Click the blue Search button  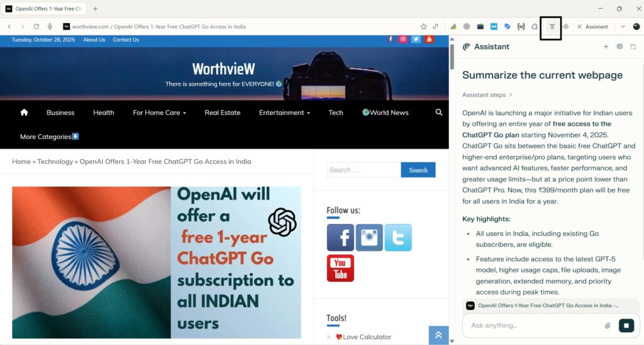418,170
